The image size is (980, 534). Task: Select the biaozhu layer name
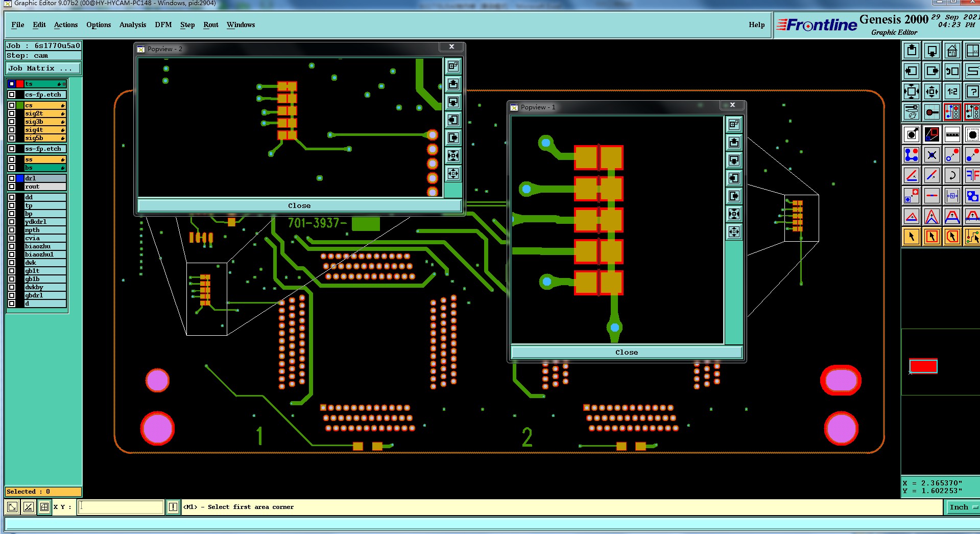coord(45,246)
